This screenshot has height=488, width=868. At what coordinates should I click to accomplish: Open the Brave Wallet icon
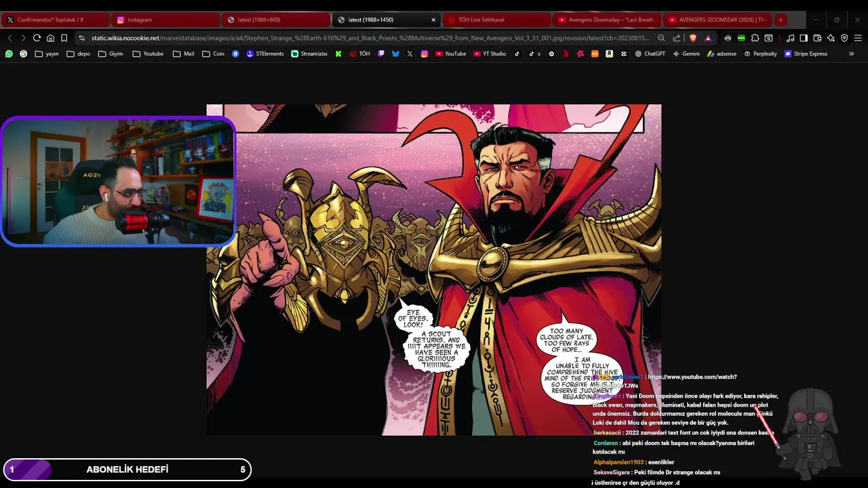817,38
